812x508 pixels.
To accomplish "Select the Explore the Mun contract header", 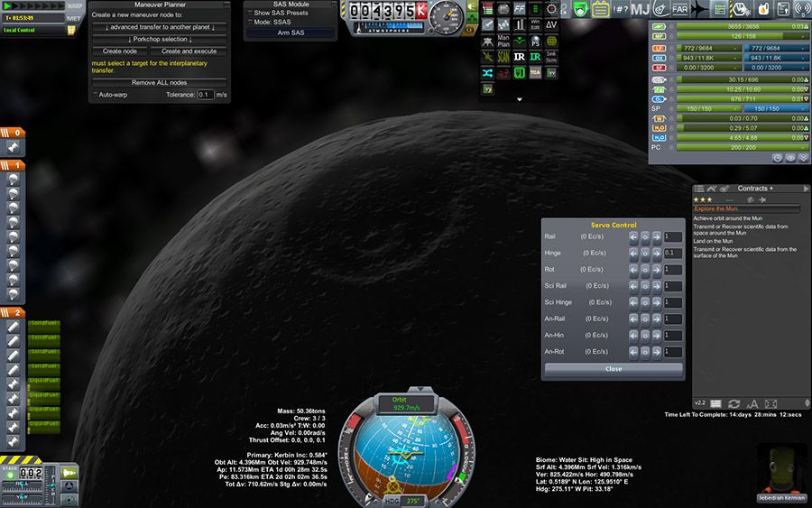I will (x=746, y=208).
